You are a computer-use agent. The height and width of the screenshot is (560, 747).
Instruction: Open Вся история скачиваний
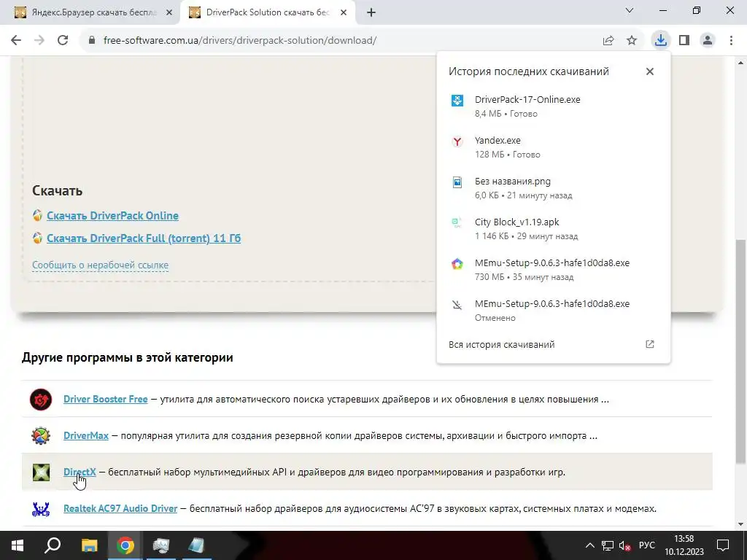pos(502,344)
